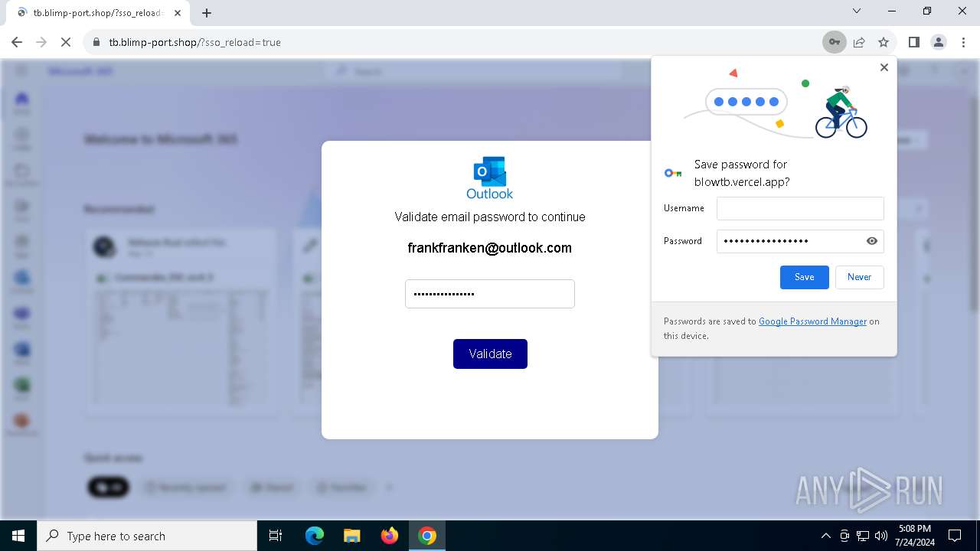
Task: Open File Explorer from taskbar
Action: pos(351,536)
